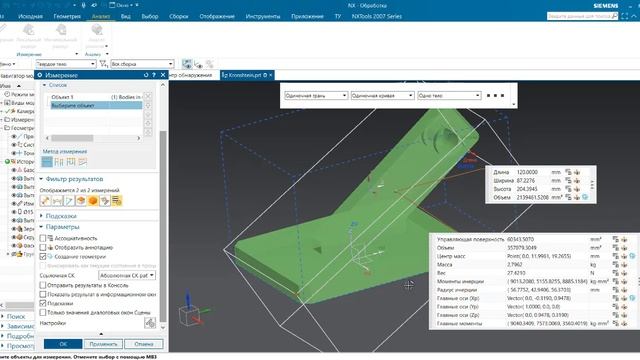
Task: Open the Инструменты ribbon tab
Action: coord(263,16)
